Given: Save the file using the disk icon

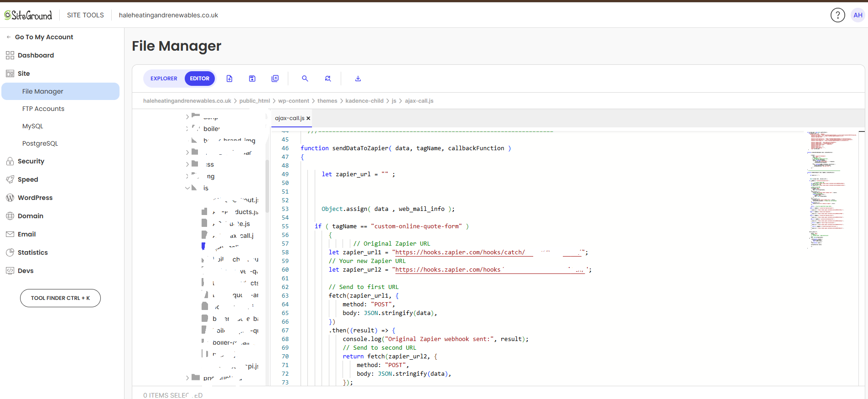Looking at the screenshot, I should (x=252, y=79).
